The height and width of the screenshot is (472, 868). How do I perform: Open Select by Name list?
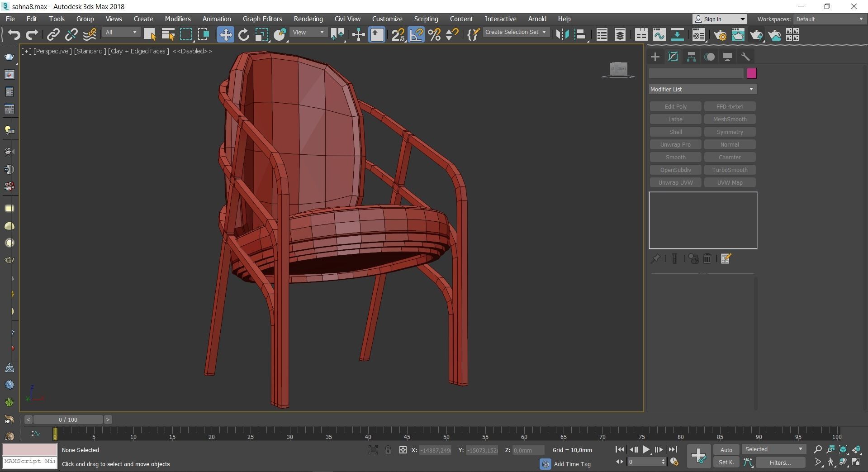point(168,34)
